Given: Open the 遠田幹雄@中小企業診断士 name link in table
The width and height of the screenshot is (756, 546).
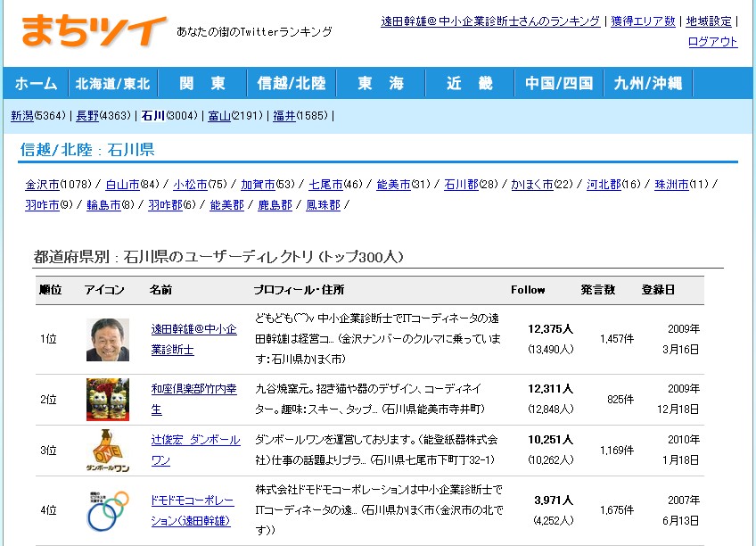Looking at the screenshot, I should pyautogui.click(x=193, y=339).
